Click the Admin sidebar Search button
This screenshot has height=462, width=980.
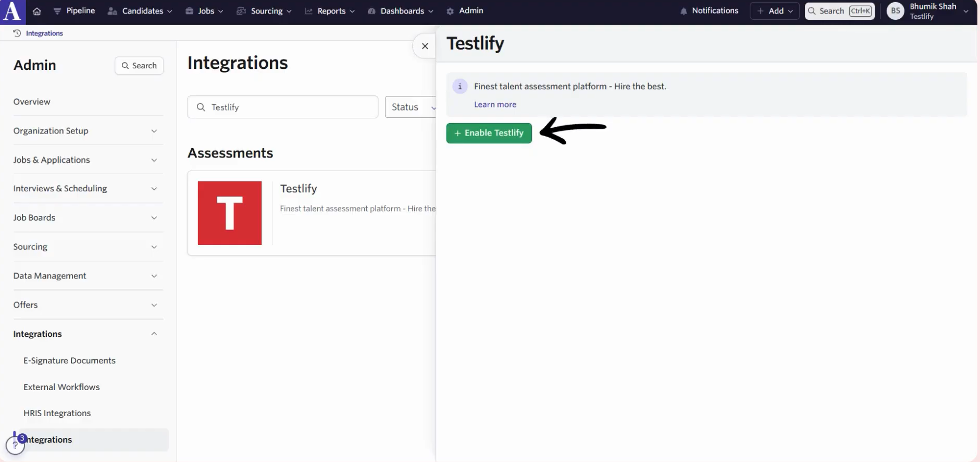click(139, 66)
